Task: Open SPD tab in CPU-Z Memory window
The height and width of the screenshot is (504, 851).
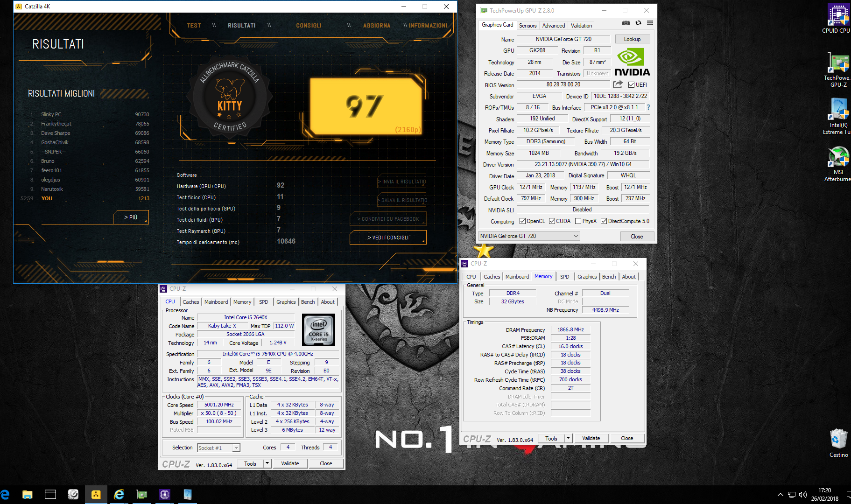Action: click(564, 277)
